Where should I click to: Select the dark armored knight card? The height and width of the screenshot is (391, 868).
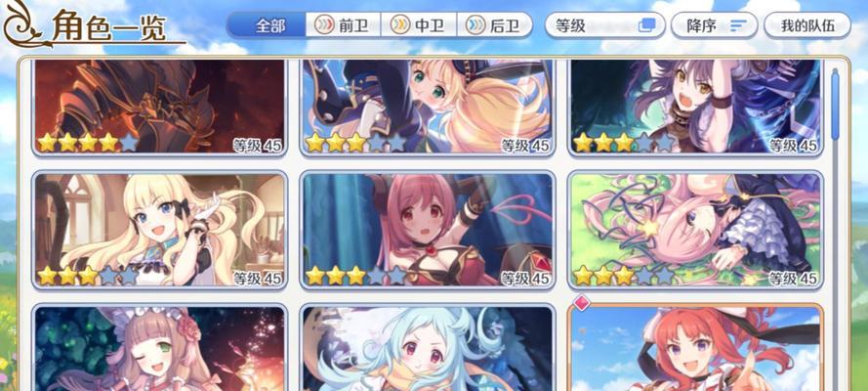pos(159,107)
